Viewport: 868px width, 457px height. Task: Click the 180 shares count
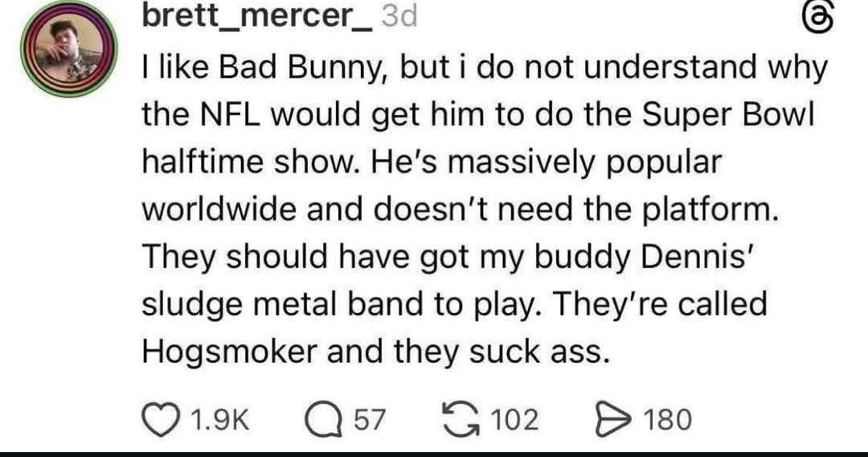(x=667, y=419)
